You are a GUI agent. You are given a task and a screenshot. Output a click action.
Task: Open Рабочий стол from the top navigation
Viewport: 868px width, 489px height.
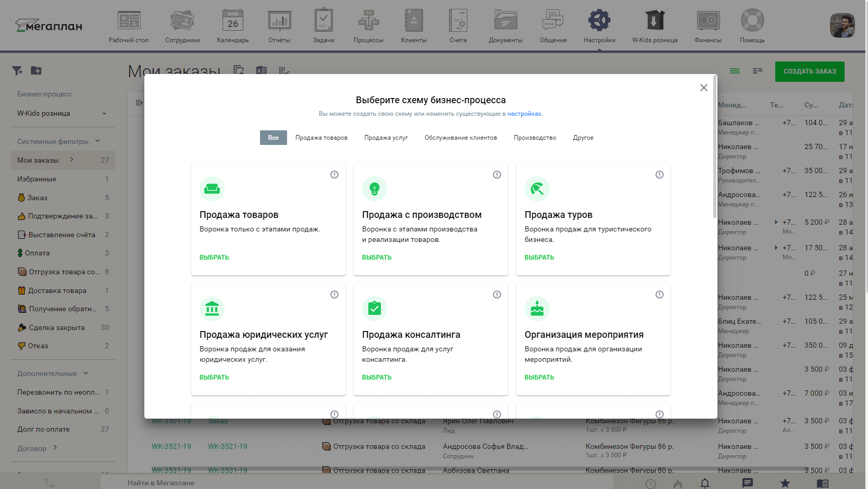click(x=129, y=26)
